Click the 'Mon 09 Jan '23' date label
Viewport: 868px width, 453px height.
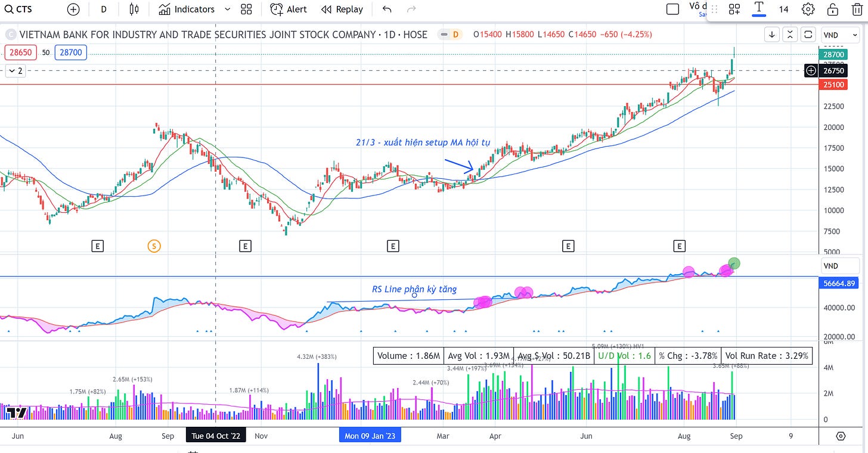[370, 436]
